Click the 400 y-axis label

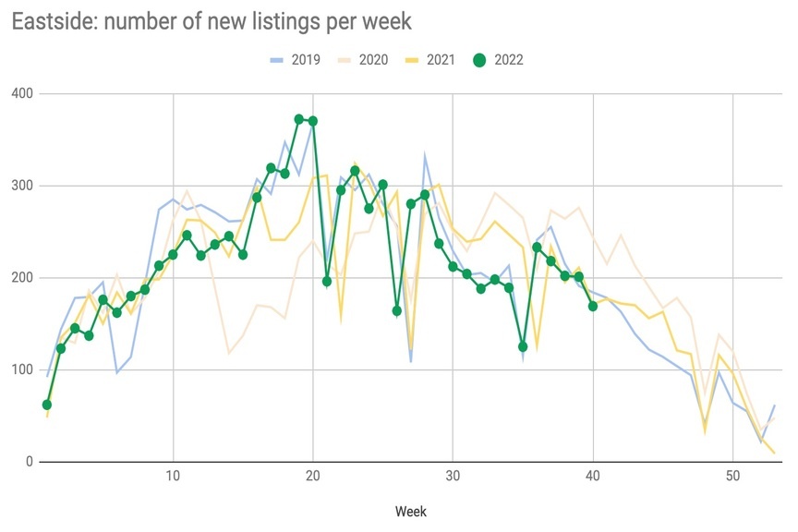(x=20, y=93)
